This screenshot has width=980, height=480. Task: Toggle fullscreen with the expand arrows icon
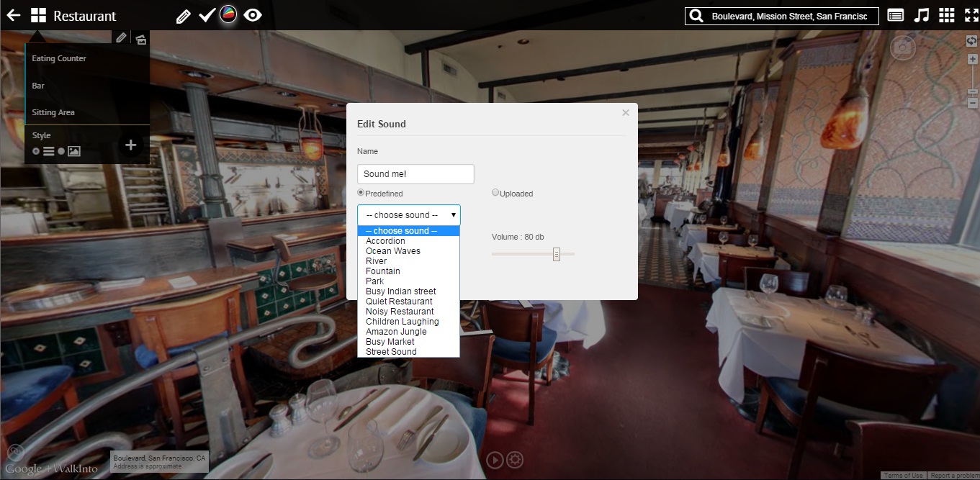click(971, 15)
